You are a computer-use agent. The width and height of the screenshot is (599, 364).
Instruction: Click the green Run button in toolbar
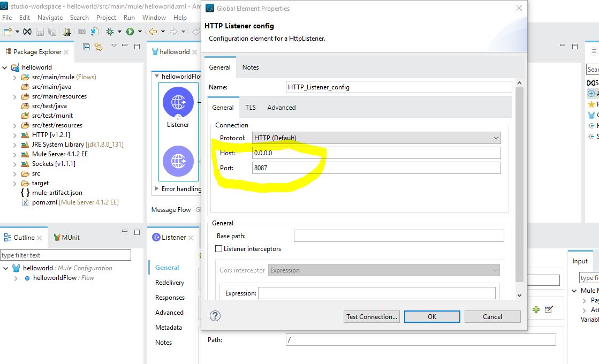130,32
